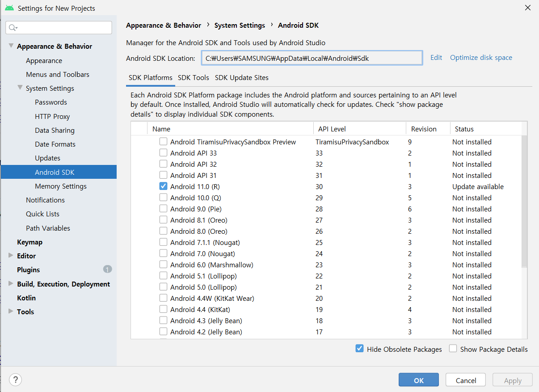Viewport: 539px width, 392px height.
Task: Click the Plugins update count badge
Action: (107, 269)
